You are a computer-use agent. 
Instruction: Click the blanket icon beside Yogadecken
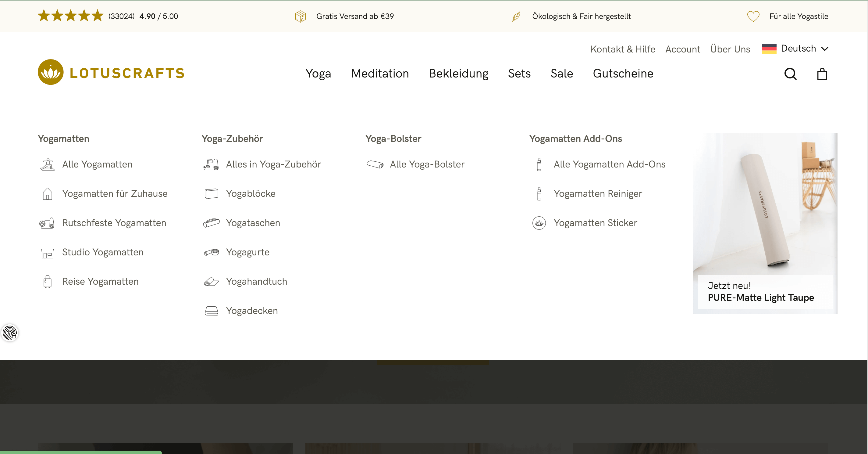[x=211, y=311]
